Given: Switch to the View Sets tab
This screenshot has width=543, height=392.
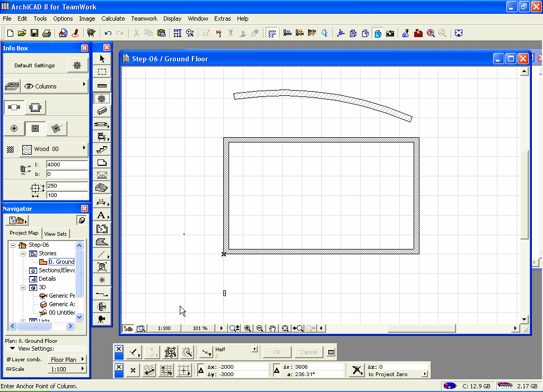Looking at the screenshot, I should click(55, 234).
